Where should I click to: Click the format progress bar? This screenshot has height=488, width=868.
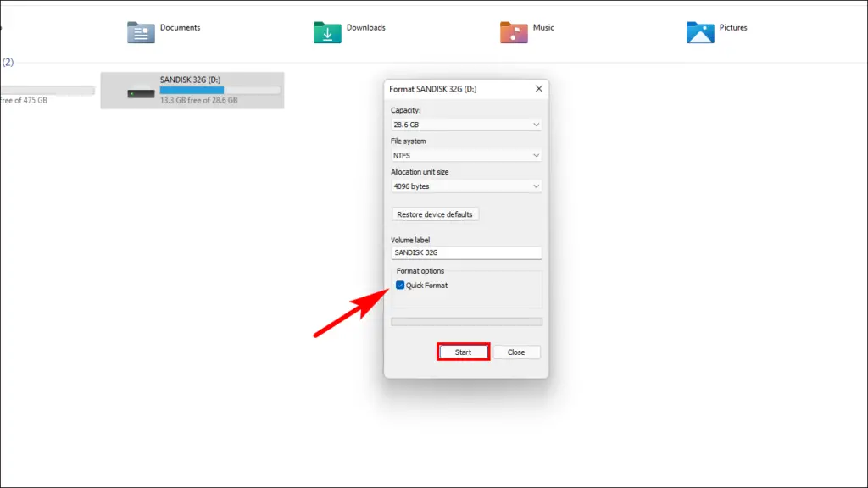click(467, 321)
